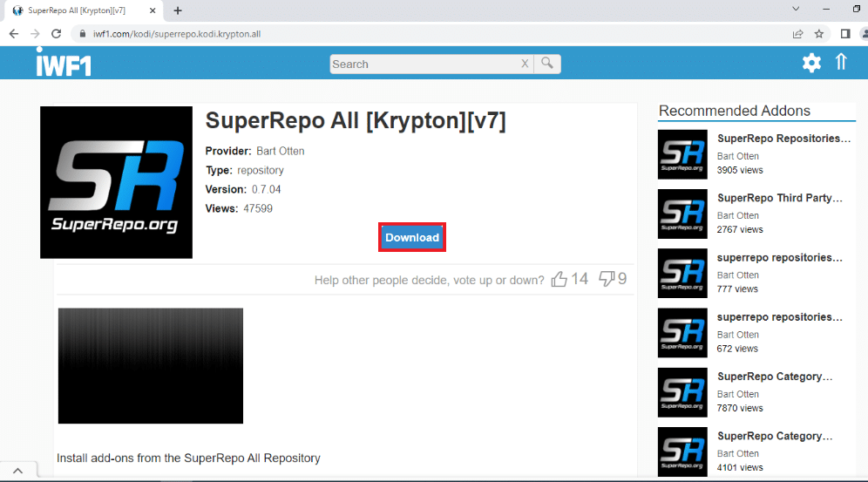The height and width of the screenshot is (482, 868).
Task: Click the 2767 views text
Action: [740, 229]
